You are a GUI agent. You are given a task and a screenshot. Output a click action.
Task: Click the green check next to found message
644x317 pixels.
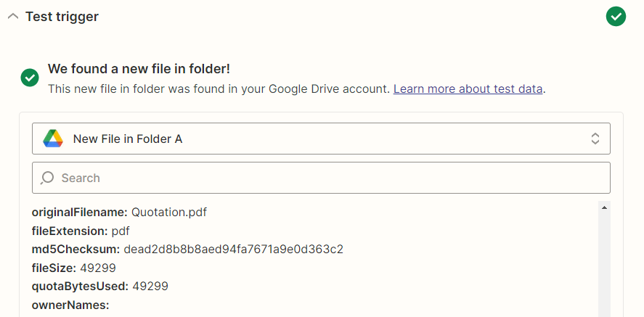[30, 78]
